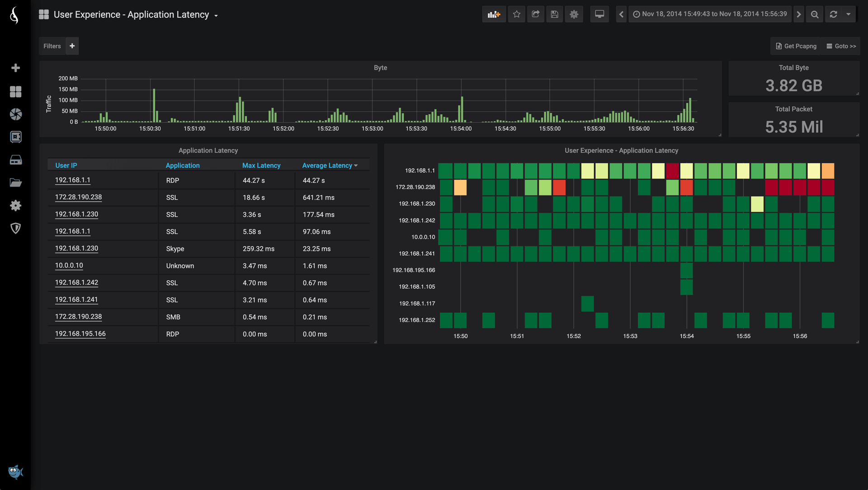The height and width of the screenshot is (490, 868).
Task: Switch to TV view mode monitor icon
Action: point(599,14)
